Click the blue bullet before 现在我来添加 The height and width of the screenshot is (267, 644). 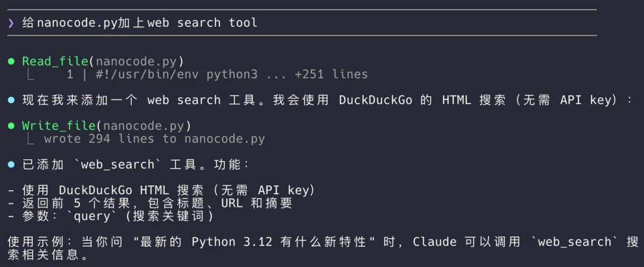tap(11, 100)
